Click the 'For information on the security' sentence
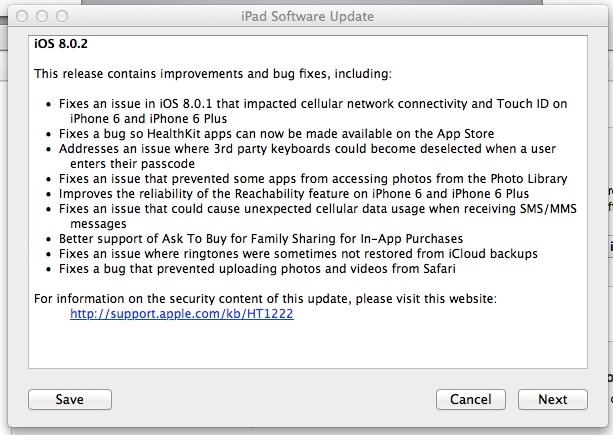The height and width of the screenshot is (435, 613). [265, 298]
